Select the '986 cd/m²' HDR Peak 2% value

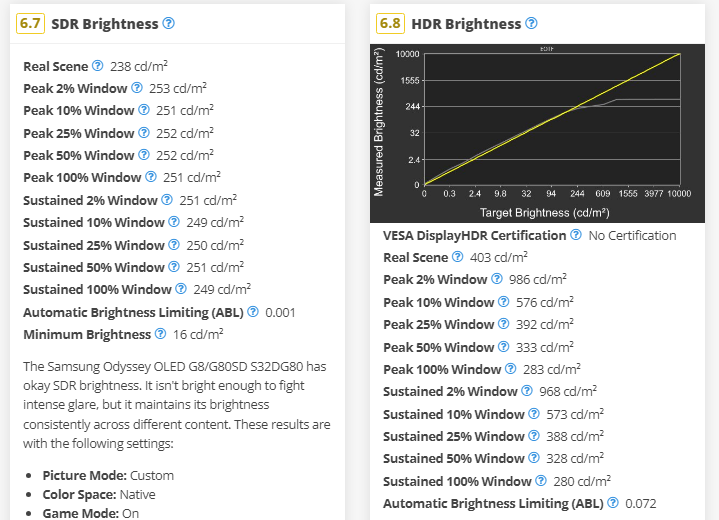(538, 279)
